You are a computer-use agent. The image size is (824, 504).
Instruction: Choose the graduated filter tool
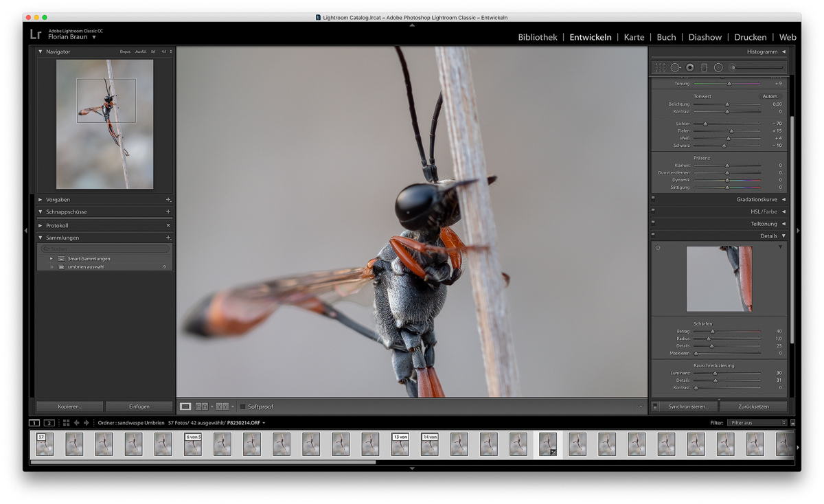click(704, 67)
